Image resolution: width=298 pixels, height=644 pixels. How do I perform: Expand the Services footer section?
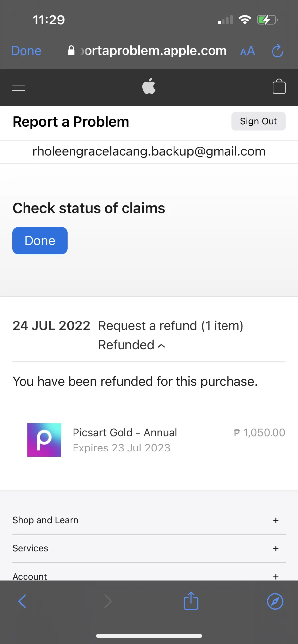(276, 548)
